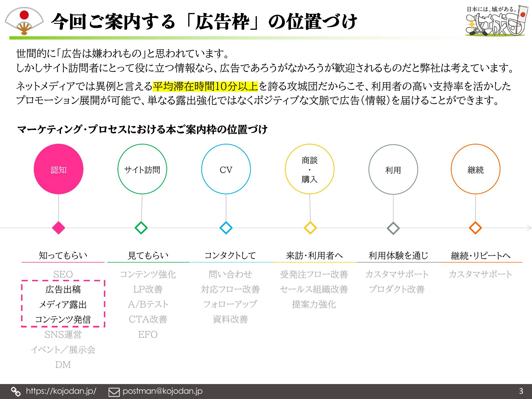
Task: Click カスタマサポート under 利用体験を通じ
Action: click(397, 274)
